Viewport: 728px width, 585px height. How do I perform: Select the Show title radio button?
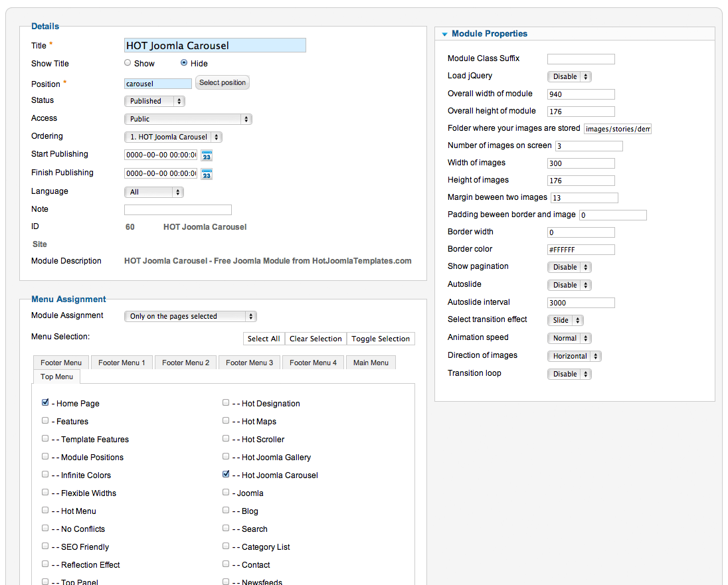128,62
